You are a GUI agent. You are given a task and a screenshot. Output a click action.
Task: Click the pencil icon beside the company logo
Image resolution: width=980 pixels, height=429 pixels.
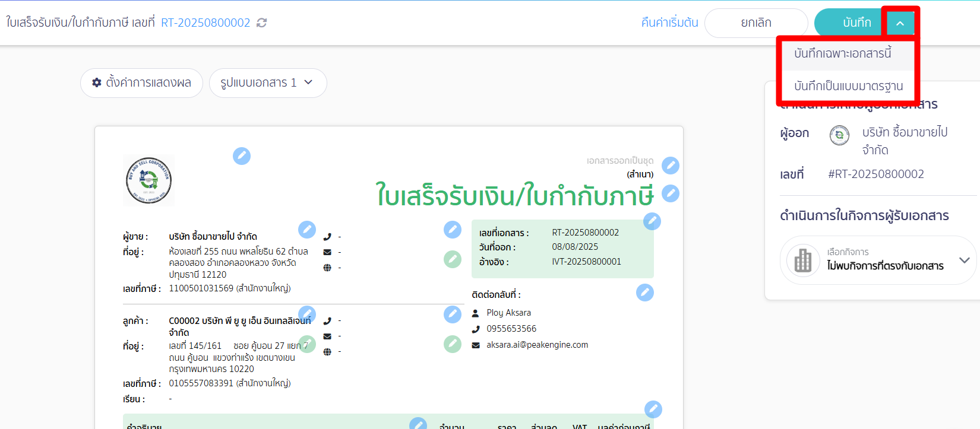(x=242, y=156)
